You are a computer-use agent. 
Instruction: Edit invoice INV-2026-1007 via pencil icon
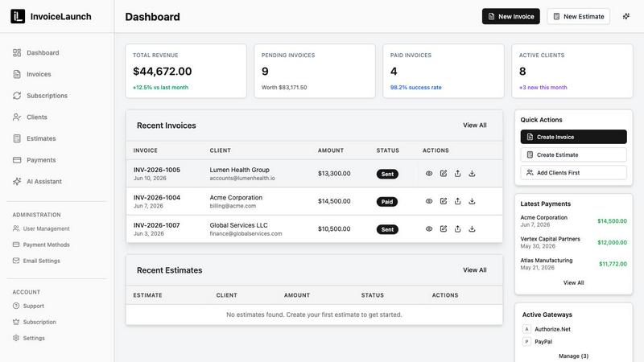[444, 229]
